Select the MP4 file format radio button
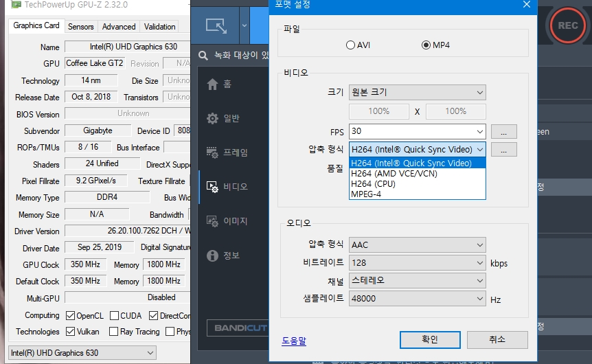The height and width of the screenshot is (364, 592). point(426,45)
